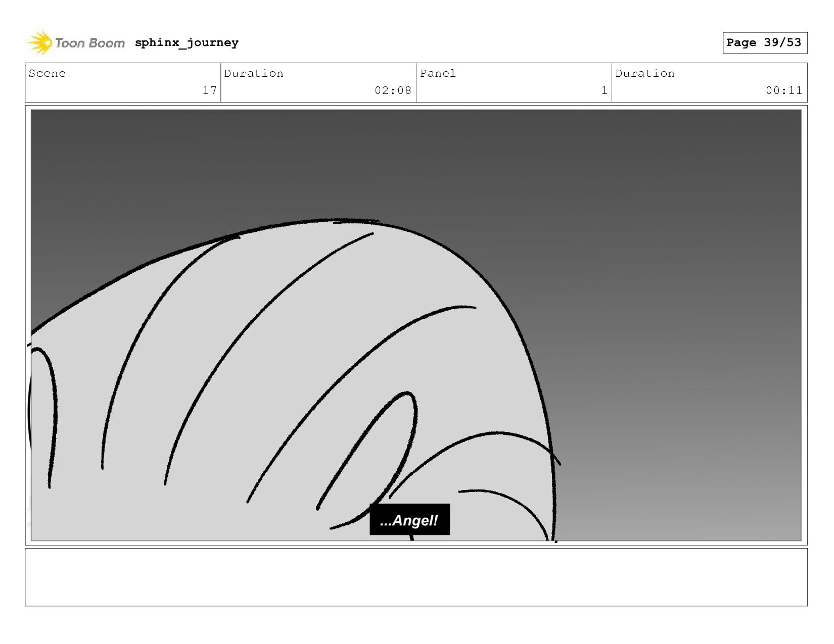
Task: Select the Scene label in header
Action: click(47, 73)
